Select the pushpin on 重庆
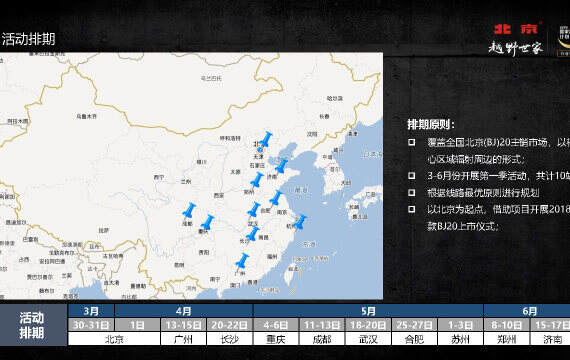Screen dimensions: 570x360 (208, 222)
